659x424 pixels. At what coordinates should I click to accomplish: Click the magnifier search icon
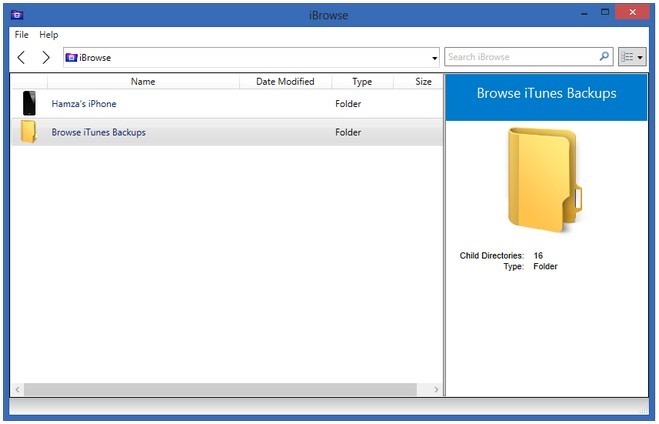[604, 56]
